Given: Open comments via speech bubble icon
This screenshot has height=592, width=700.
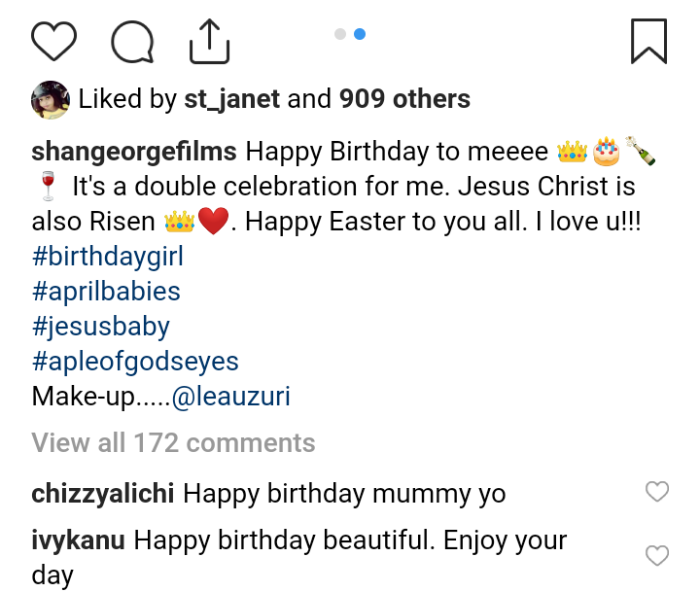Looking at the screenshot, I should 132,42.
